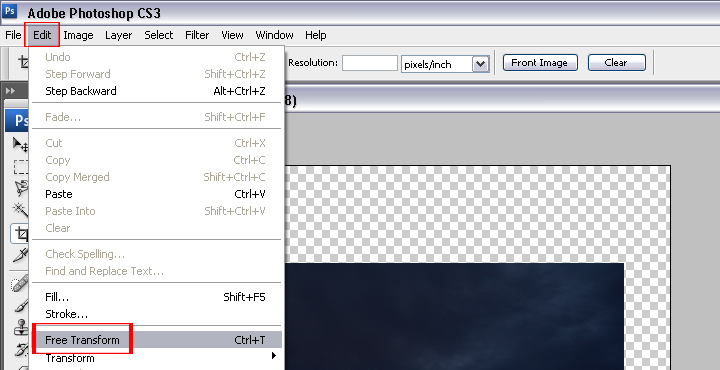Open the pixels/inch units dropdown
Screen dimensions: 720x370
click(x=480, y=64)
